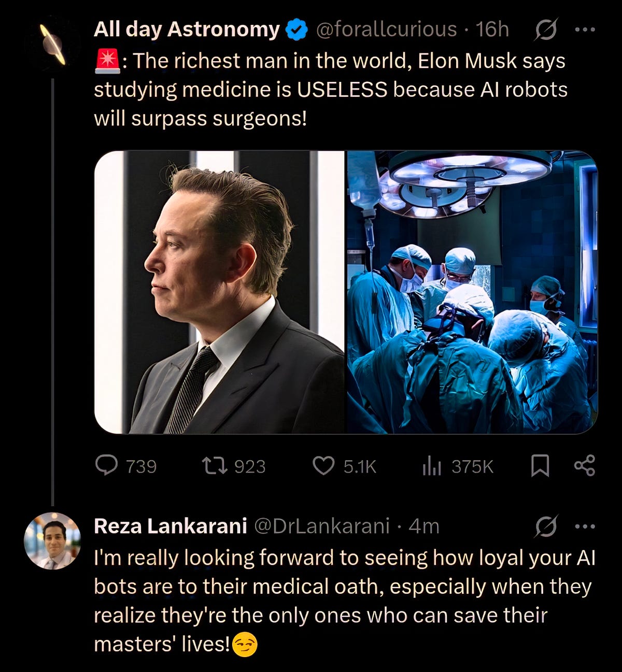Image resolution: width=622 pixels, height=672 pixels.
Task: Share the post via share icon
Action: (585, 466)
